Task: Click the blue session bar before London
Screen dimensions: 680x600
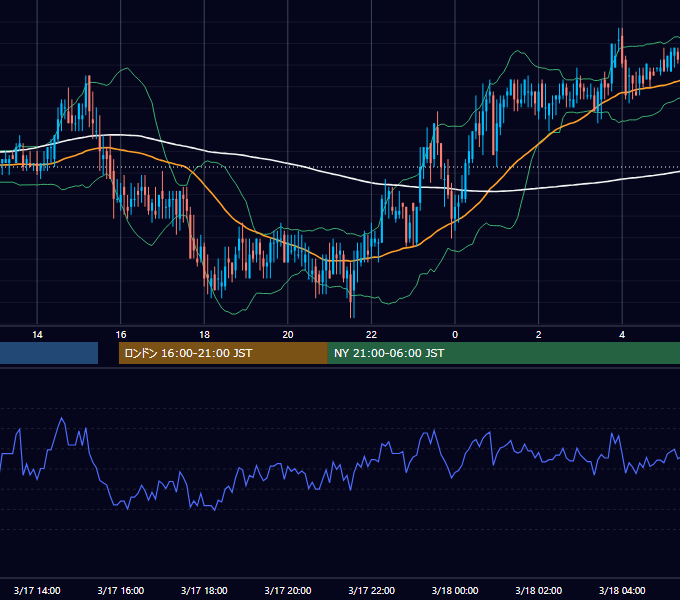Action: click(49, 353)
